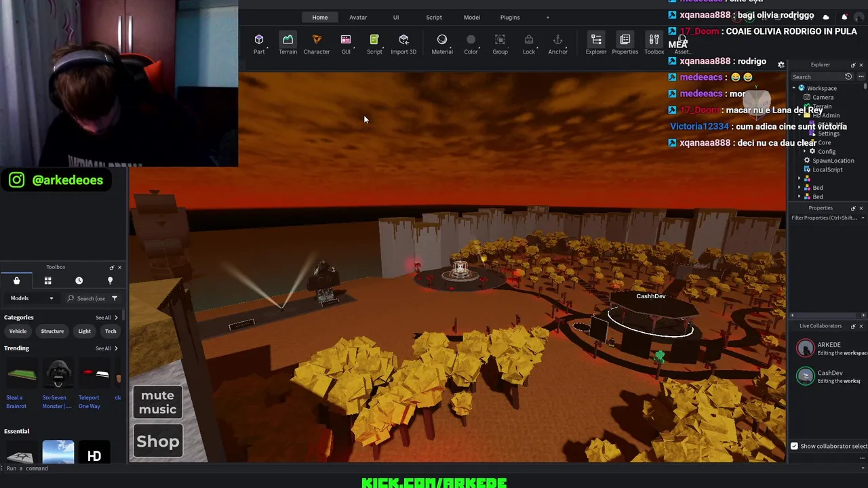The height and width of the screenshot is (488, 868).
Task: Toggle the Anchor tool
Action: click(557, 43)
